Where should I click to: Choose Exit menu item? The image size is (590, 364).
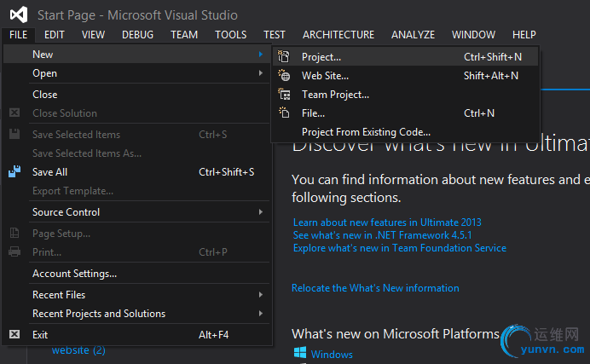pyautogui.click(x=137, y=335)
